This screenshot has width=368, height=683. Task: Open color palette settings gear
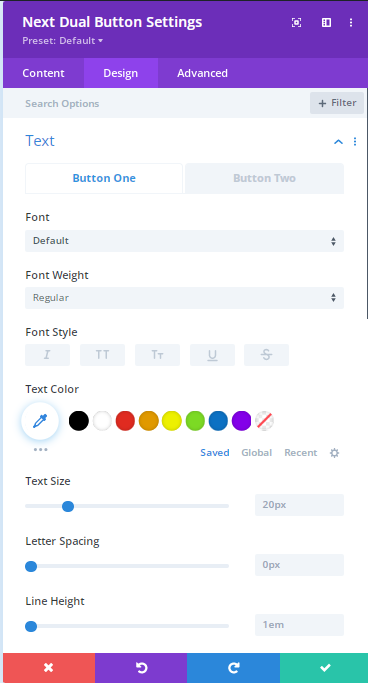tap(334, 453)
